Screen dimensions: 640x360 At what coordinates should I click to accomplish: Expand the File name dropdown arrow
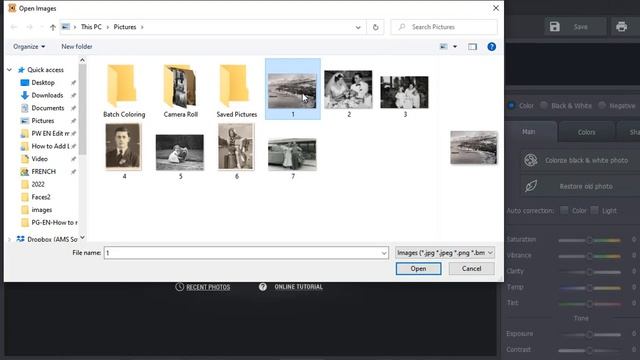click(x=384, y=253)
